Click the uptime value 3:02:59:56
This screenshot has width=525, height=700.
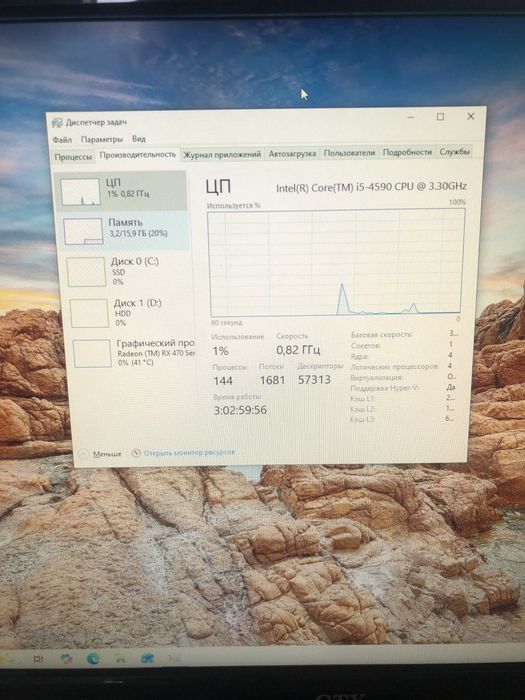[x=240, y=410]
